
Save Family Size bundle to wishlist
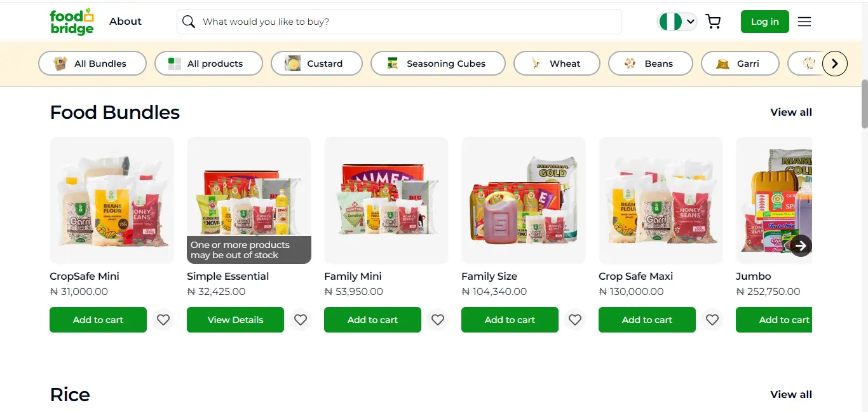click(575, 320)
